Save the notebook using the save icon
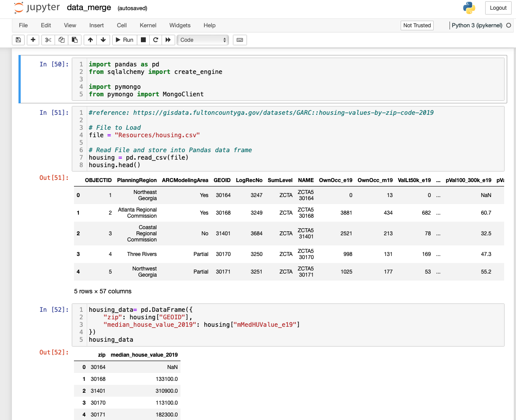The width and height of the screenshot is (516, 420). coord(18,40)
